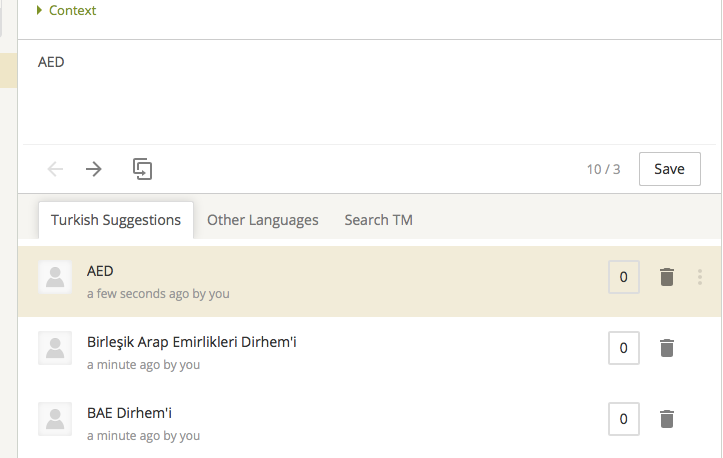Open more options for AED suggestion

click(699, 277)
